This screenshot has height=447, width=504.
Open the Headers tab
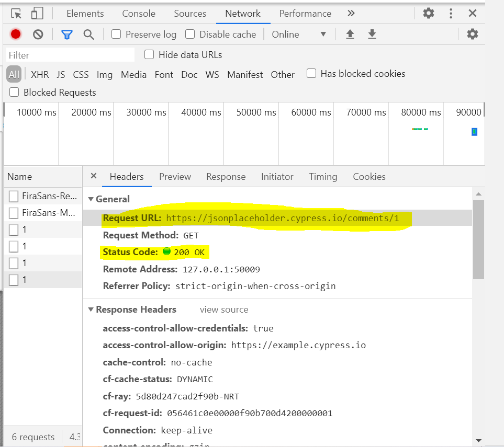point(127,177)
